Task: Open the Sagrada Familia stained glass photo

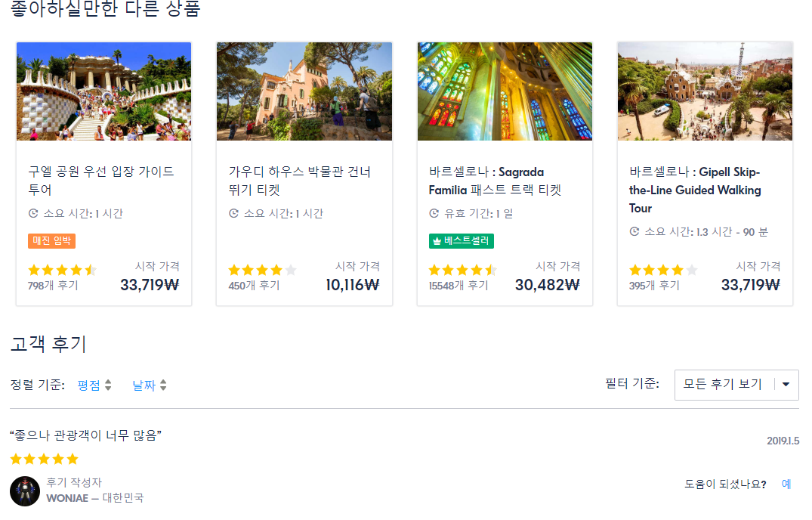Action: (505, 91)
